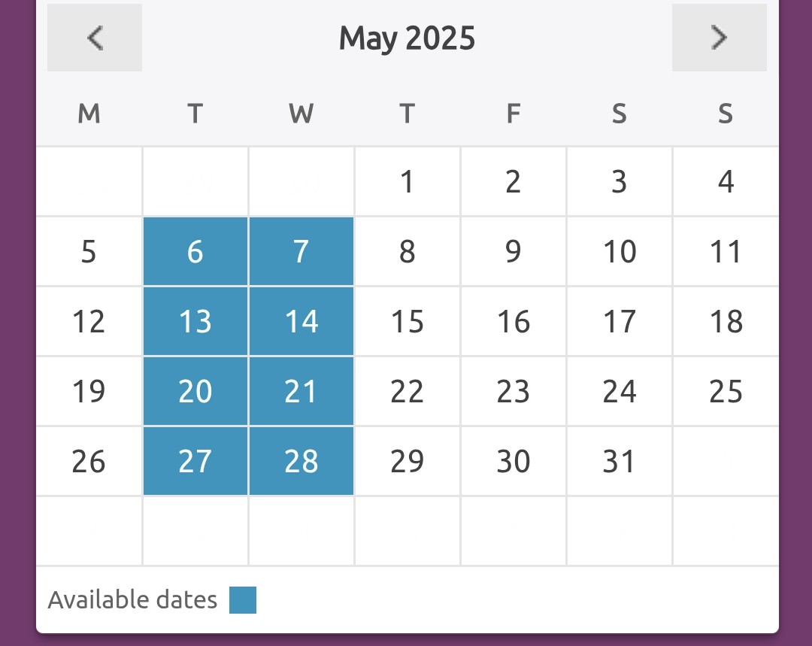The width and height of the screenshot is (812, 646).
Task: Select available date May 28
Action: coord(301,461)
